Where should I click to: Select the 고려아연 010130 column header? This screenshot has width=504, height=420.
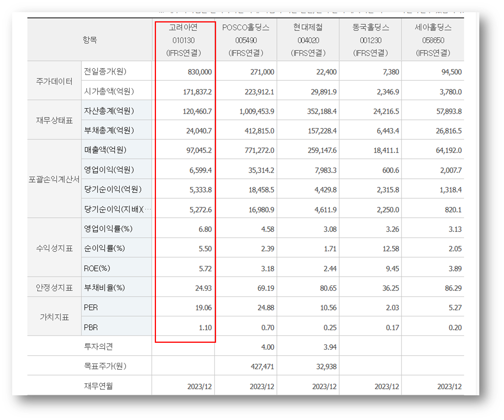(184, 40)
